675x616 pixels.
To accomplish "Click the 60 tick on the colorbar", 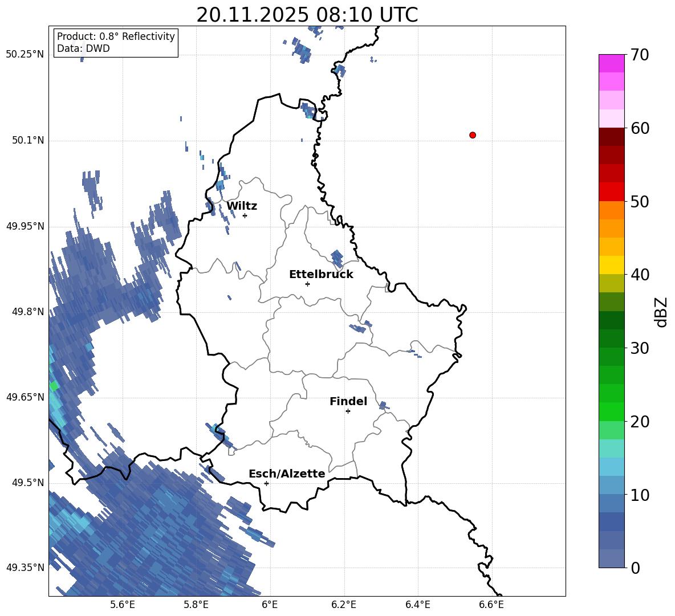I will click(640, 128).
